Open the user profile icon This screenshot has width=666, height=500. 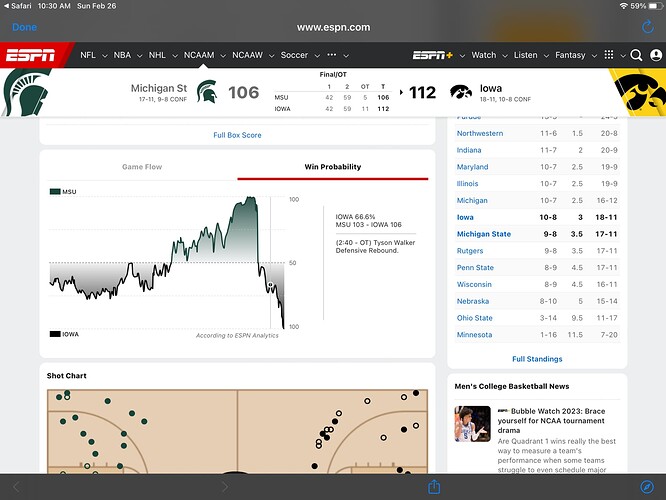pos(656,55)
